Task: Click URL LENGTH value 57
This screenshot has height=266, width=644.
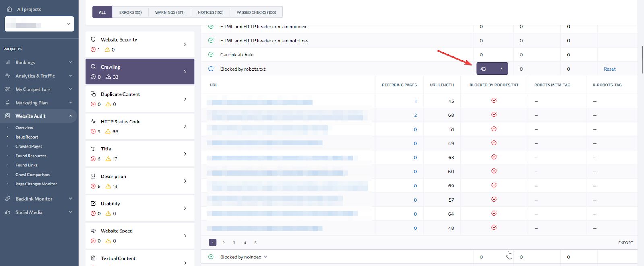Action: pyautogui.click(x=451, y=200)
